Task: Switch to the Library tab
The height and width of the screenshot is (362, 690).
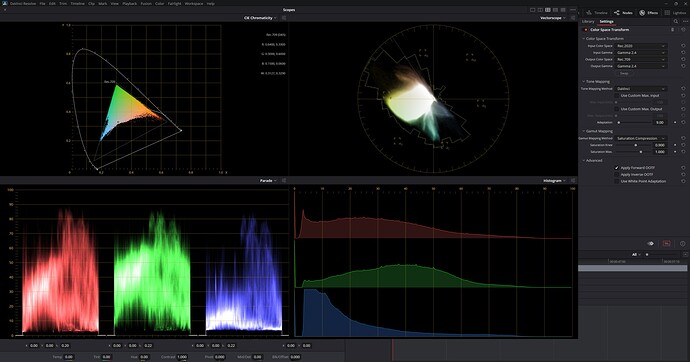Action: [588, 22]
